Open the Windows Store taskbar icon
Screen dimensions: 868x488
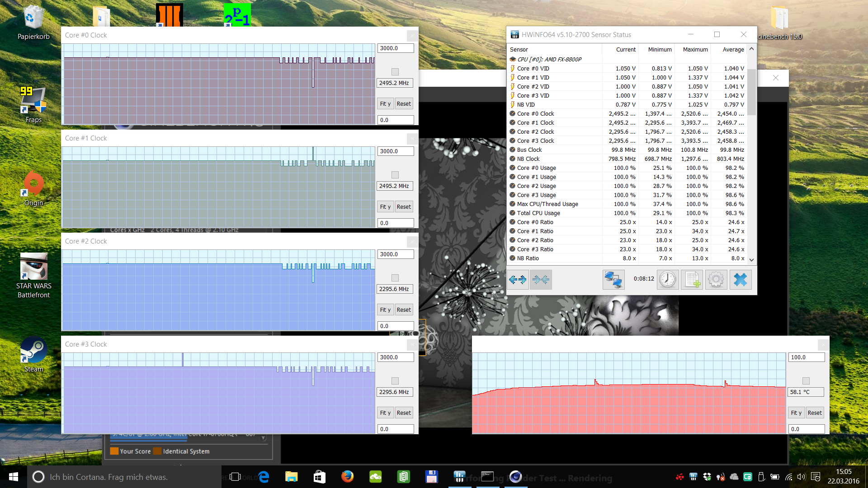pyautogui.click(x=320, y=477)
